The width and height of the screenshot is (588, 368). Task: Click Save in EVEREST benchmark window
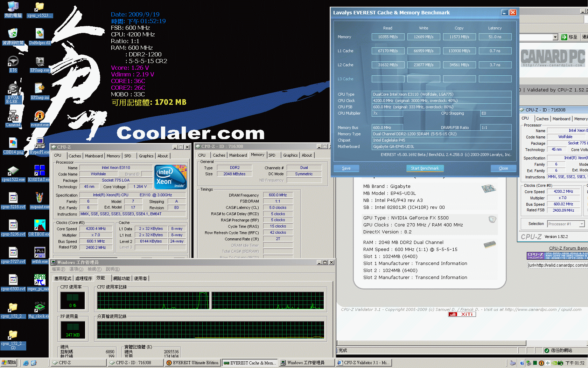346,168
